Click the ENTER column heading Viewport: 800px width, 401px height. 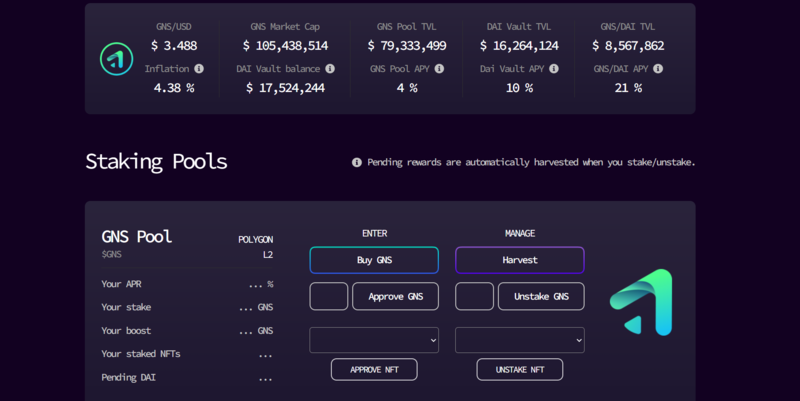(374, 234)
